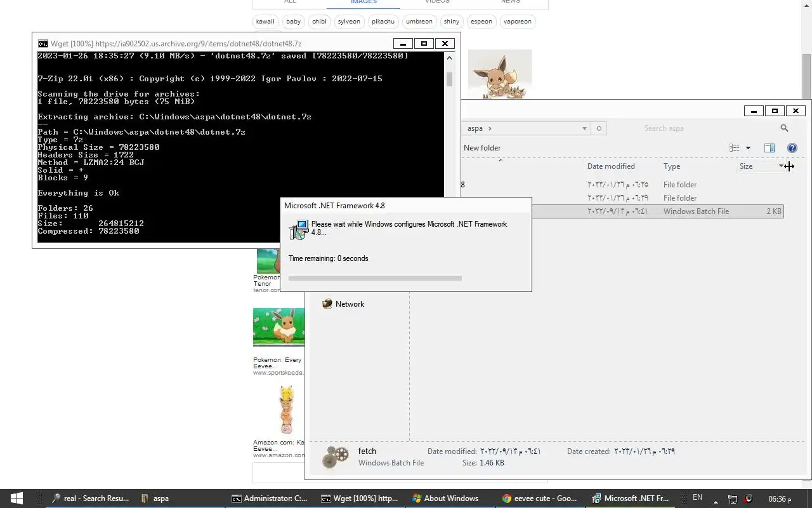This screenshot has width=812, height=508.
Task: Click the .NET Framework 4.8 configuration progress bar
Action: [375, 278]
